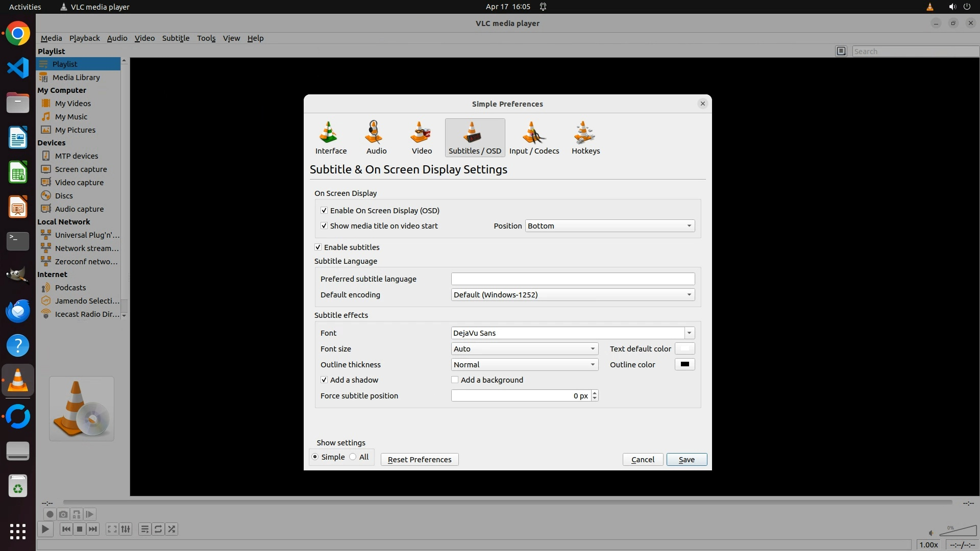
Task: Open the Audio preferences category
Action: pos(376,137)
